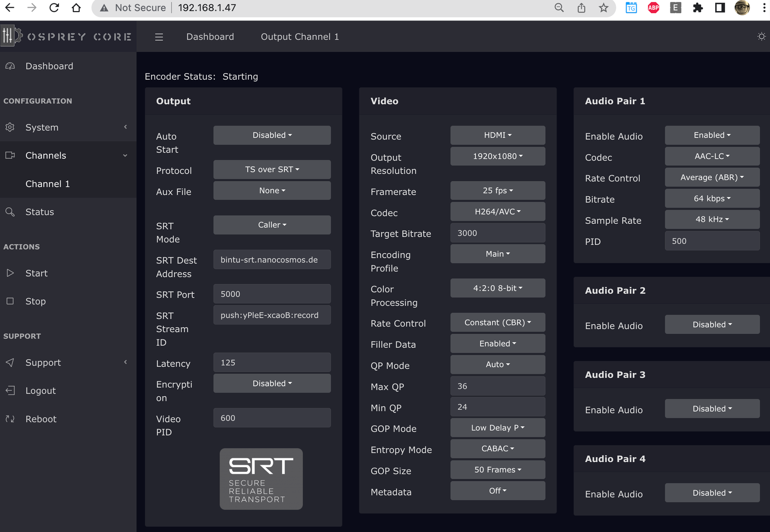
Task: Bookmark this page with the star icon
Action: pos(603,8)
